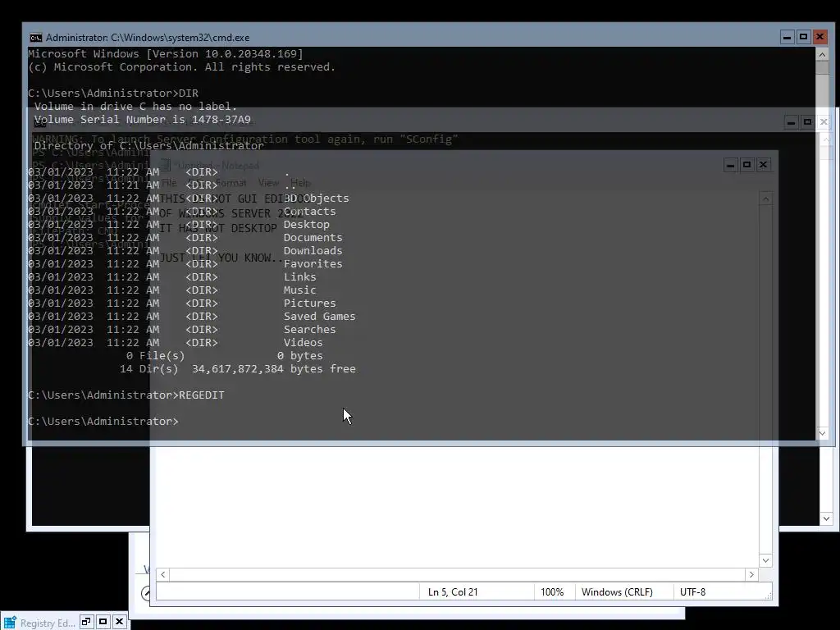Click the cmd window vertical scrollbar thumb
The width and height of the screenshot is (840, 630).
point(822,67)
